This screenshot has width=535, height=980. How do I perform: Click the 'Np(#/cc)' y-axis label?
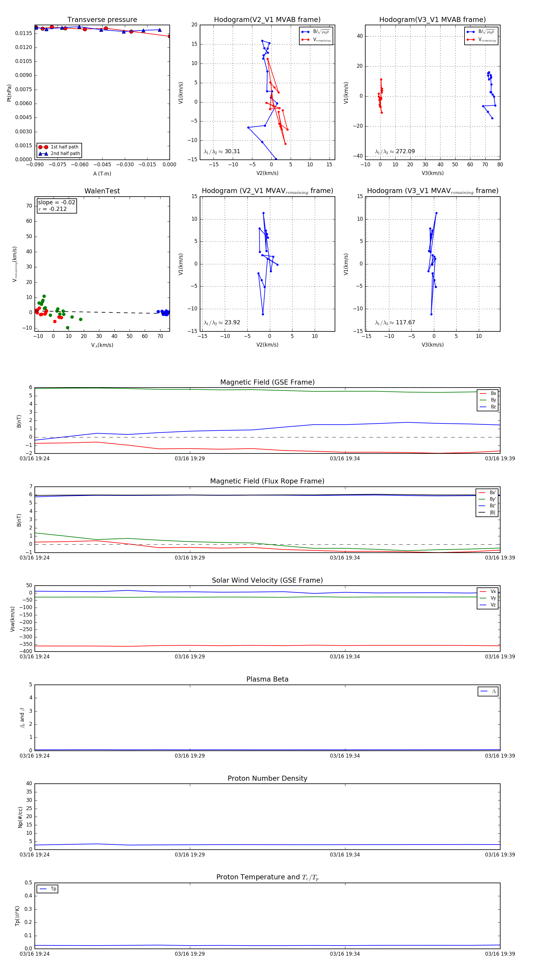click(20, 817)
